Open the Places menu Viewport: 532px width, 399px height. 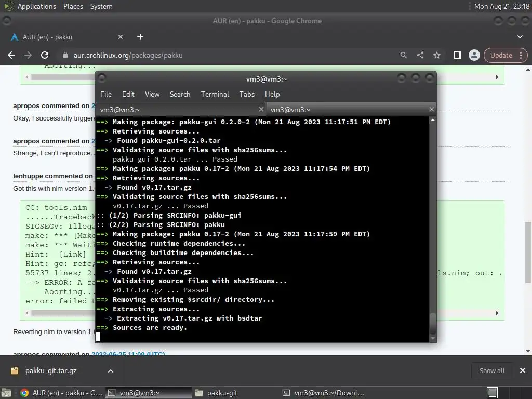(73, 6)
